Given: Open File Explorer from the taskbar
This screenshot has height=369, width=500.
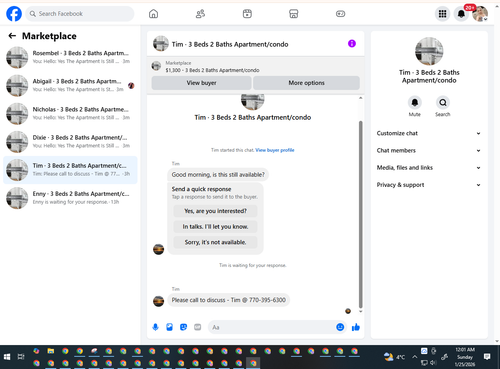Looking at the screenshot, I should click(x=51, y=351).
